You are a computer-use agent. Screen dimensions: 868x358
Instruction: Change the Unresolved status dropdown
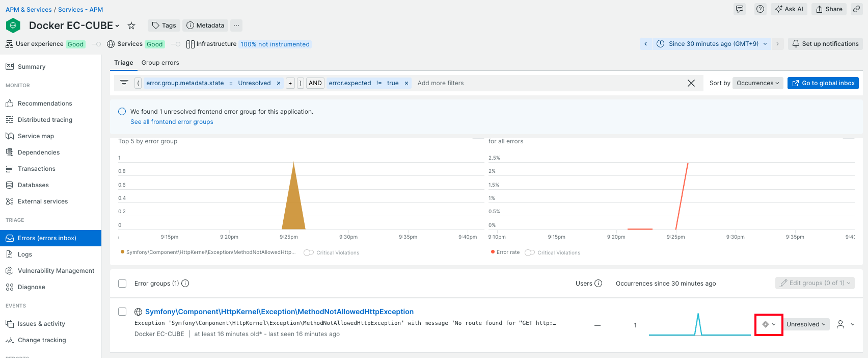[x=806, y=324]
